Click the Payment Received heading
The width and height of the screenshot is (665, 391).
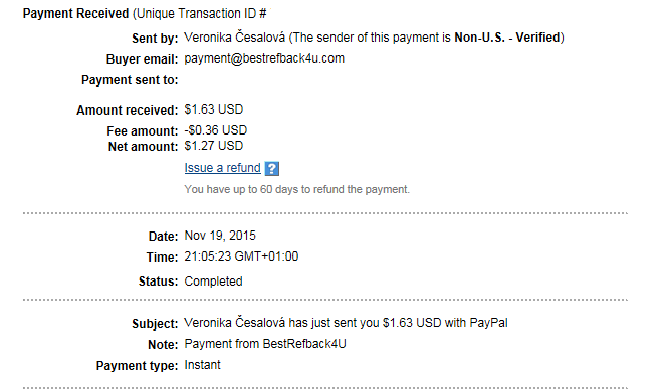76,14
